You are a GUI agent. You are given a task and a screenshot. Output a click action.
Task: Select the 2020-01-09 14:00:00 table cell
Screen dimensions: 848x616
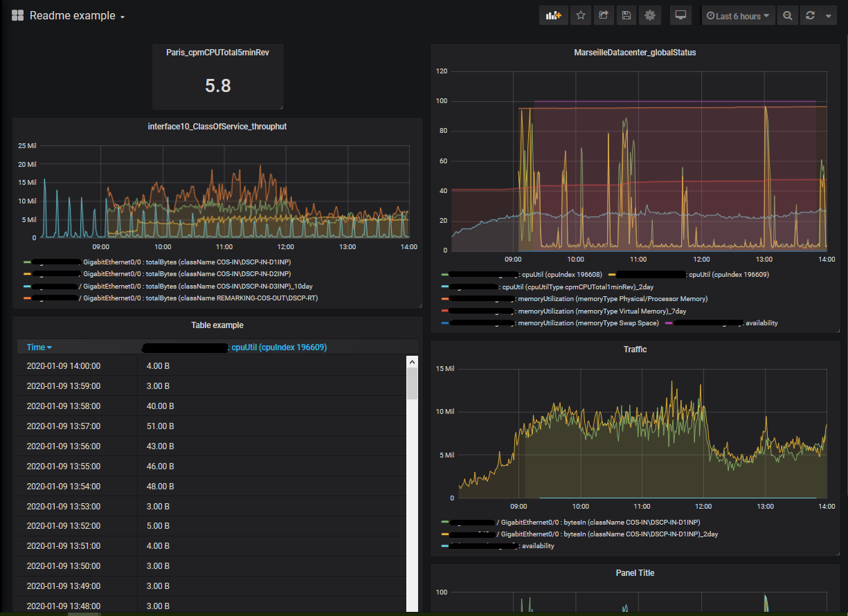pos(64,366)
